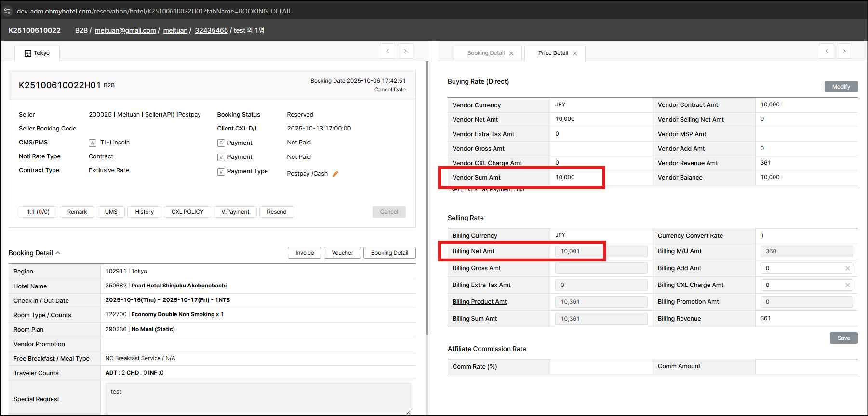Click the pencil icon beside Postpay /Cash
This screenshot has height=416, width=868.
coord(335,174)
